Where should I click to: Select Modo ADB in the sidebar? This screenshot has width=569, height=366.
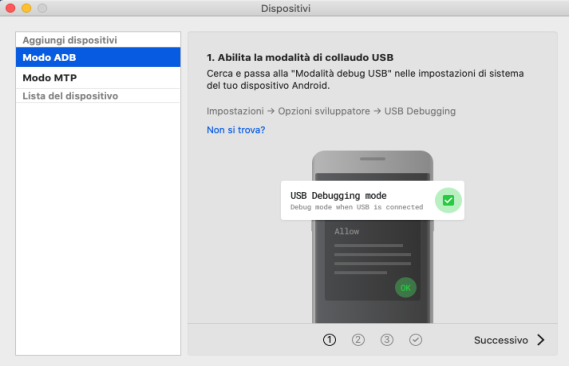coord(98,57)
